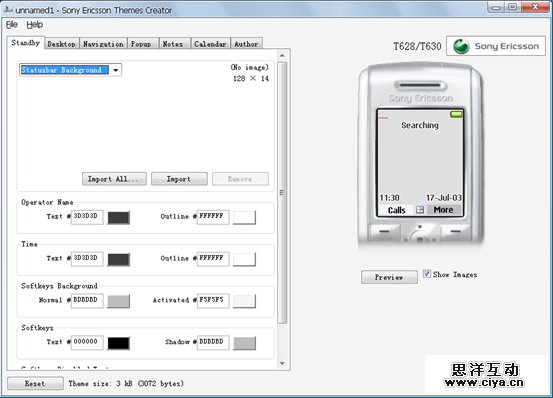Click the phone preview's middle softkey icon
This screenshot has width=553, height=398.
click(420, 210)
